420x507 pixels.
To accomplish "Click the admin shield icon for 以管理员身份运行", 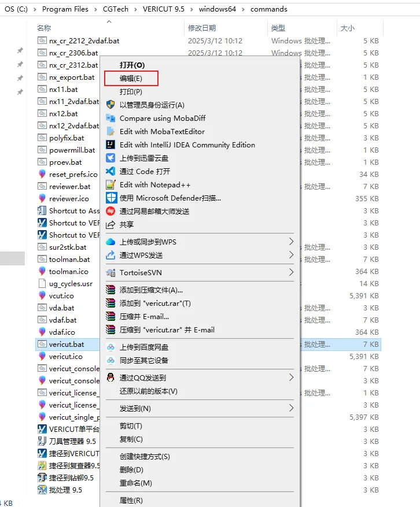I will pyautogui.click(x=110, y=105).
